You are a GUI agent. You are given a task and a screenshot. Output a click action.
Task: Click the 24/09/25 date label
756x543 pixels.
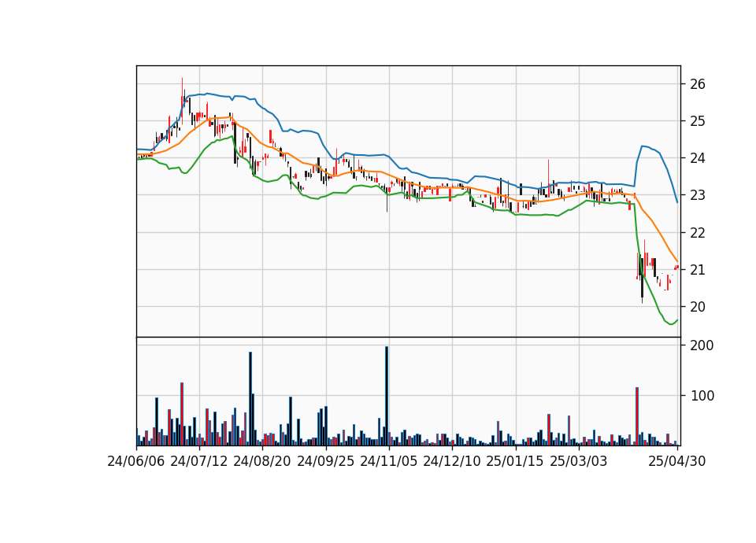coord(326,461)
